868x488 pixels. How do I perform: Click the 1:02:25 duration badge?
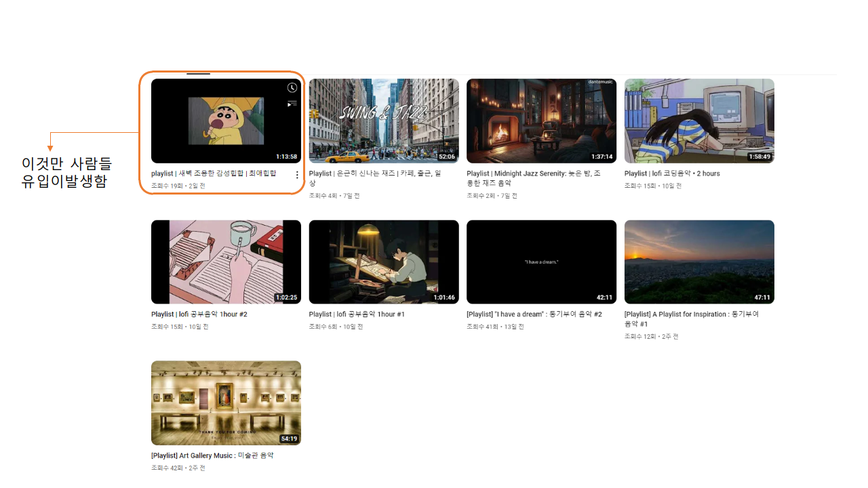286,298
